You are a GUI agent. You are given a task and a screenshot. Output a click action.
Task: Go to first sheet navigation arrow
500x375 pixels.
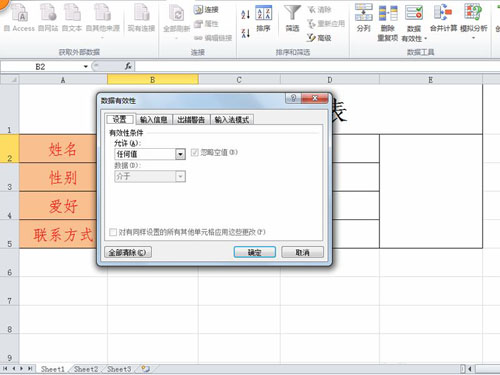[5, 369]
